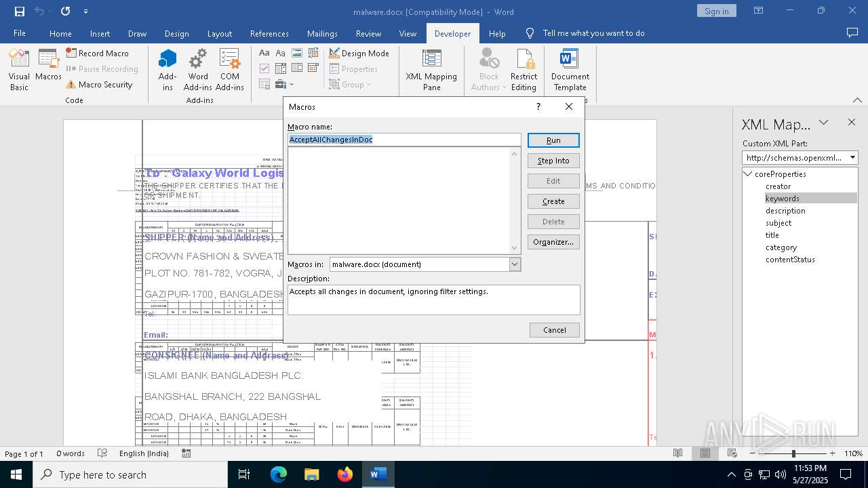This screenshot has height=488, width=868.
Task: Insert Drop-Down List content control
Action: pos(297,68)
